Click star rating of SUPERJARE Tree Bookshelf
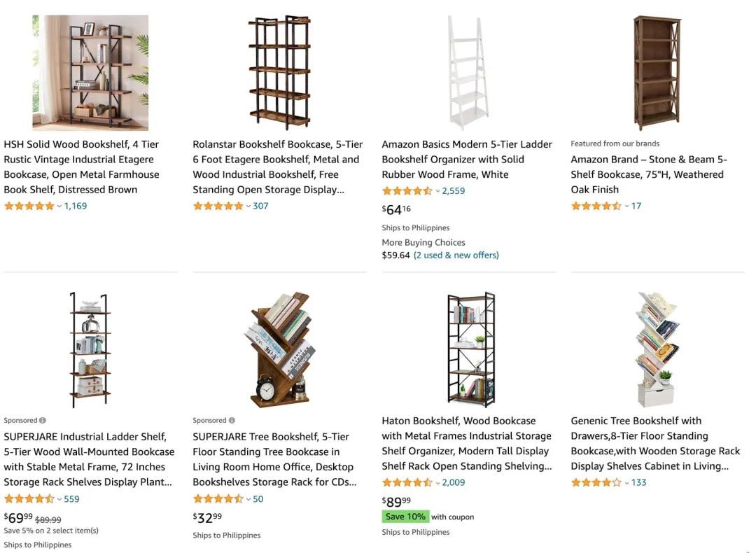The height and width of the screenshot is (553, 756). click(x=218, y=499)
